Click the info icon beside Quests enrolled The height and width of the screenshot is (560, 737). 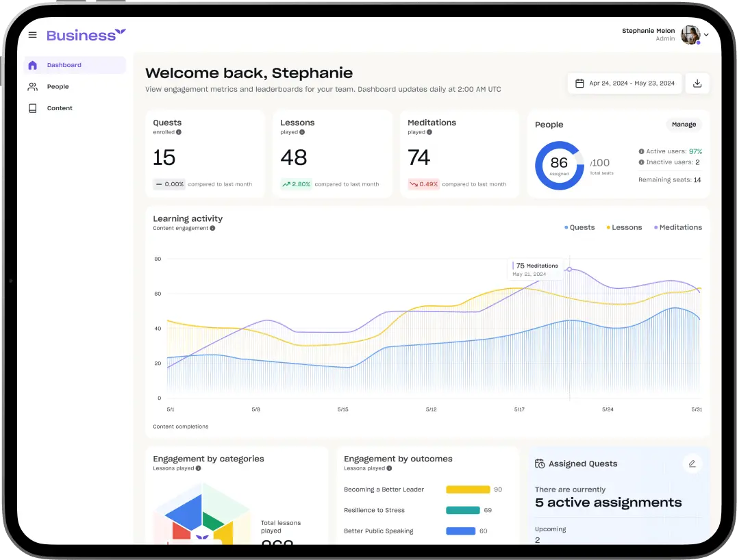179,132
